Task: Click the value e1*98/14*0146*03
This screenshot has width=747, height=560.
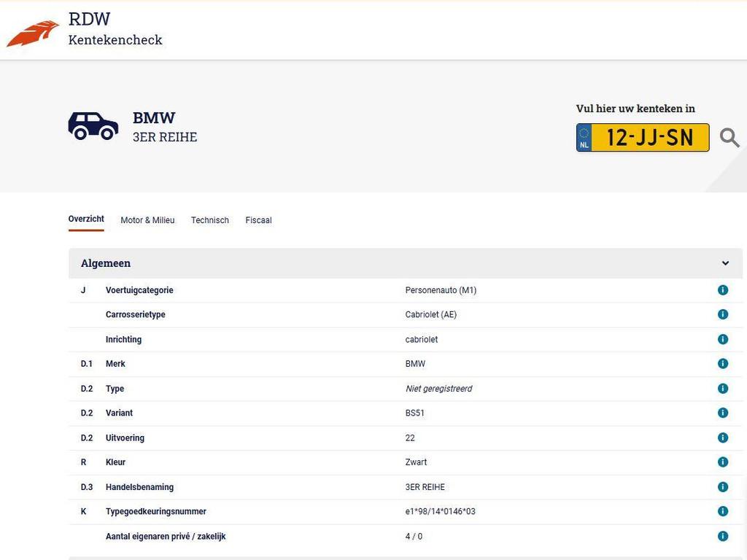Action: point(440,511)
